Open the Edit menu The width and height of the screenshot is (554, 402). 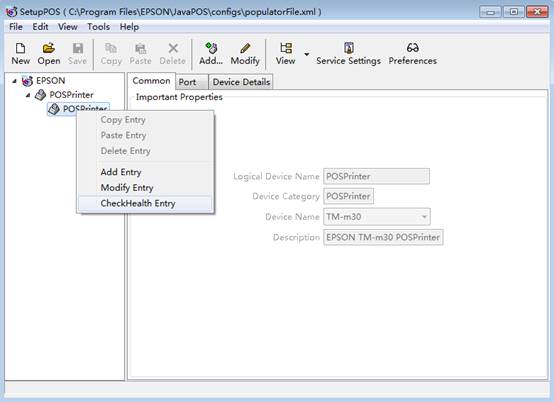(40, 27)
